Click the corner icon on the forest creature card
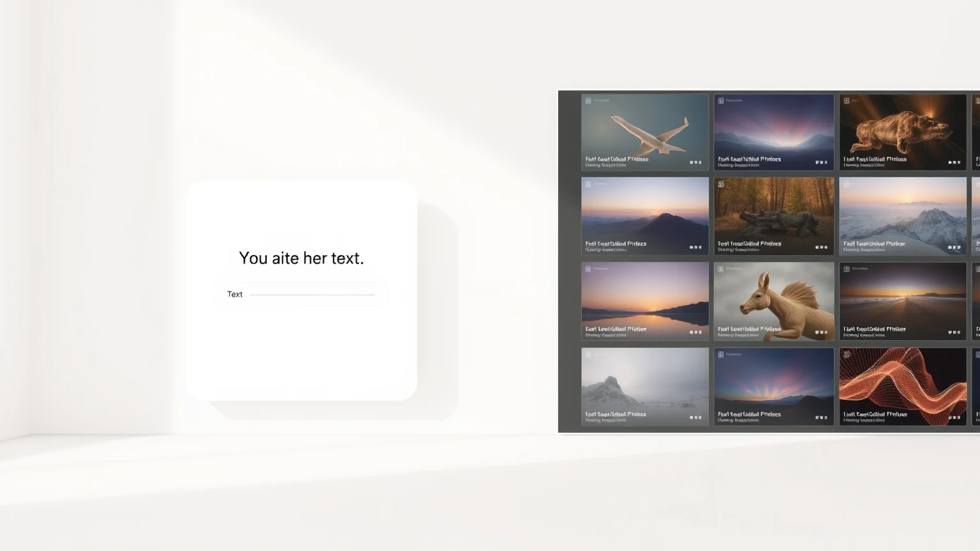 (x=721, y=184)
